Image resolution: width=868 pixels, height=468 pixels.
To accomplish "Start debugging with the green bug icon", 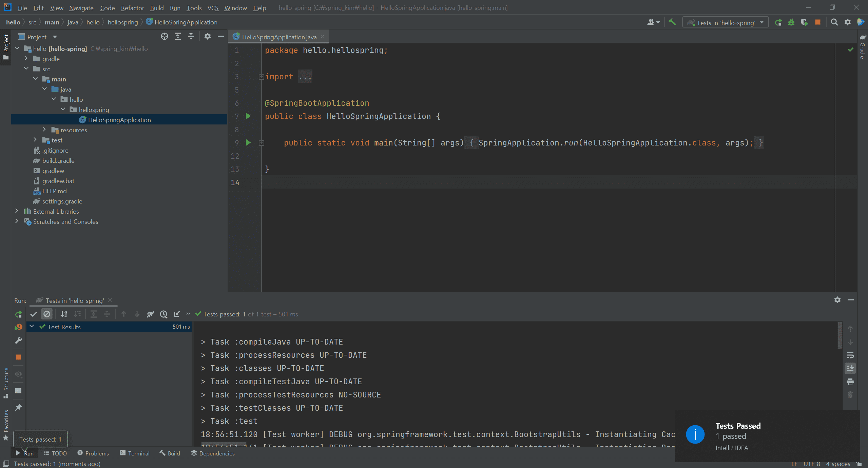I will click(791, 22).
